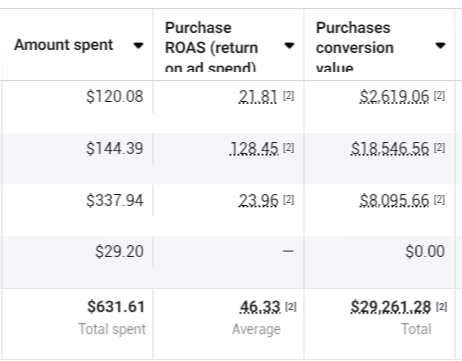Select the Amount spent column header
Viewport: 462px width, 361px height.
(64, 45)
